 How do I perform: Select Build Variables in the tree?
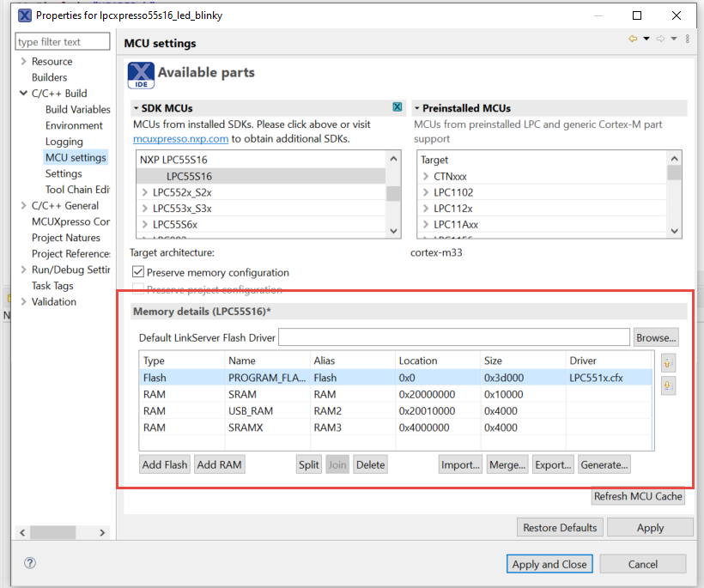pyautogui.click(x=77, y=110)
